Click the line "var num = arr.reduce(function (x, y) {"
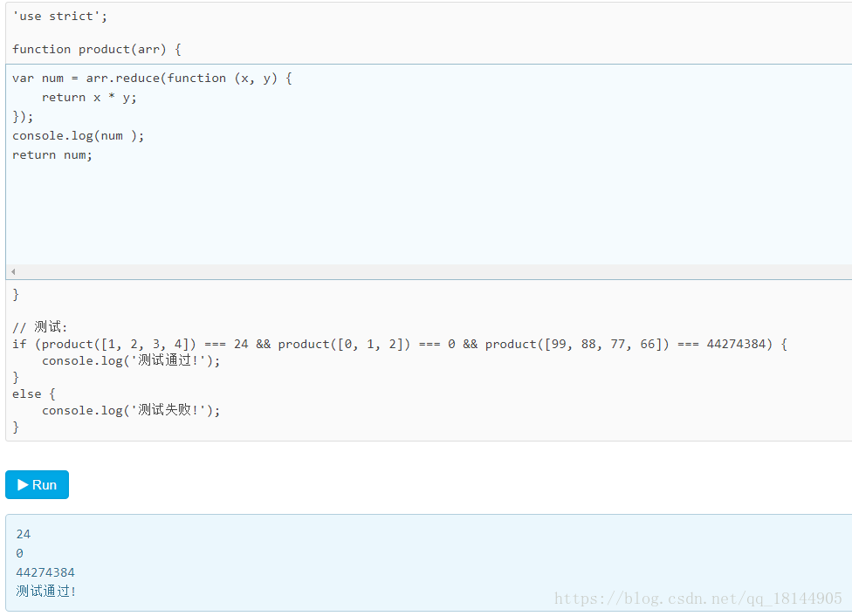The width and height of the screenshot is (852, 616). 152,79
